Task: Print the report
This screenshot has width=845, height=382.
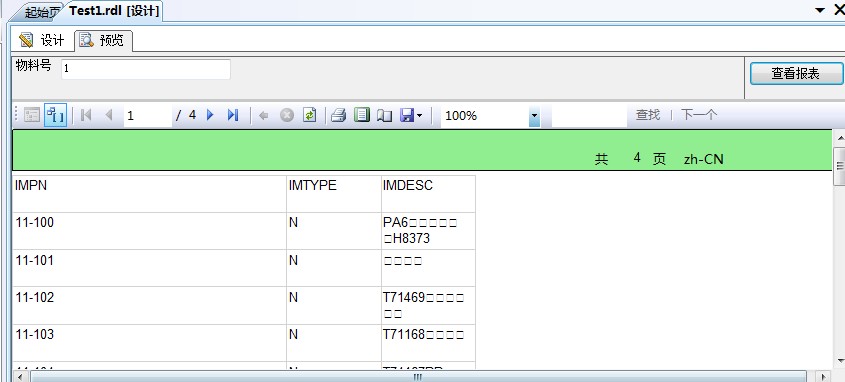Action: 338,115
